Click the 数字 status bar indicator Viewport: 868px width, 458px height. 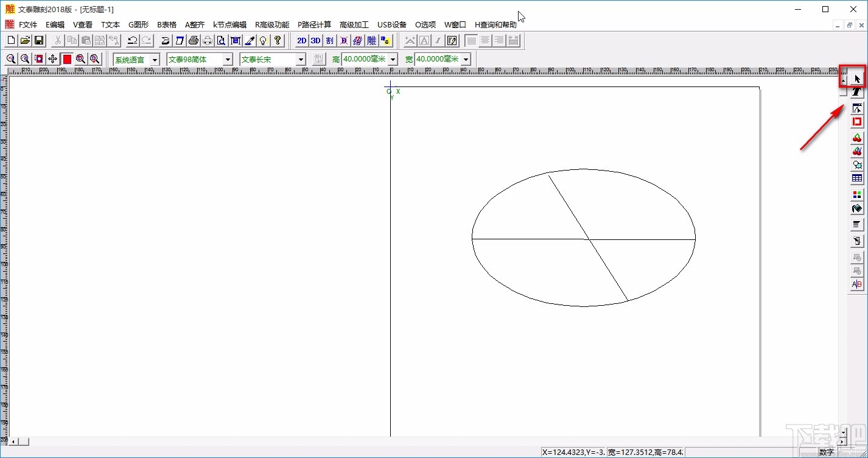[827, 453]
